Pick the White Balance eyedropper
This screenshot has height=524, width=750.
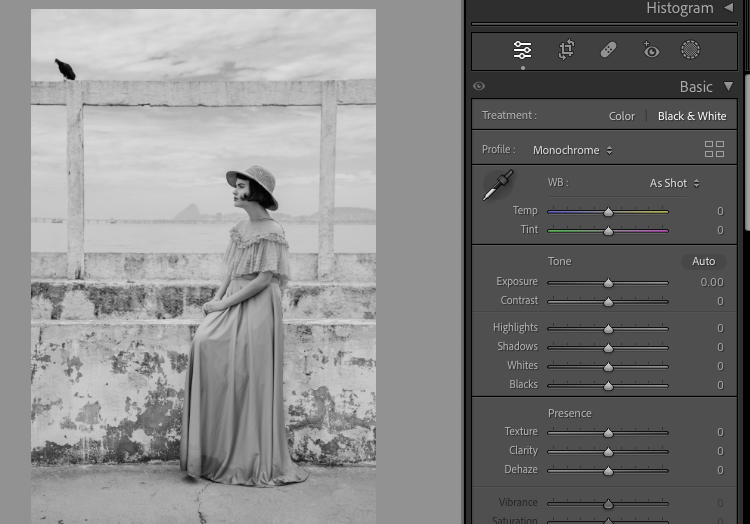point(497,185)
